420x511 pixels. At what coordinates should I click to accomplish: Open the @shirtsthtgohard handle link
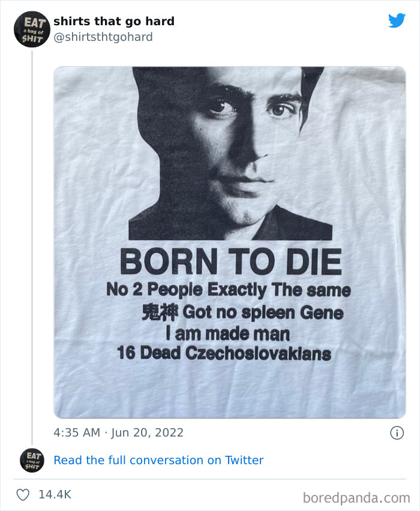(103, 37)
